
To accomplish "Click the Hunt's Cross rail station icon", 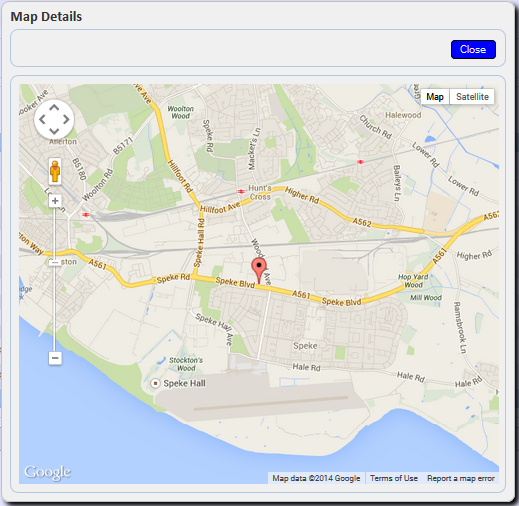I will tap(241, 191).
